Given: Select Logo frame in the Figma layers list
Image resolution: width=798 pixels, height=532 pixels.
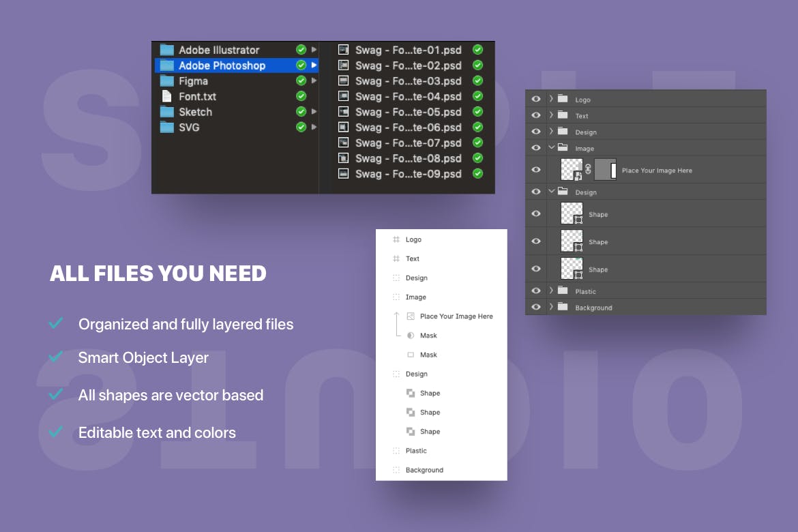Looking at the screenshot, I should [441, 239].
